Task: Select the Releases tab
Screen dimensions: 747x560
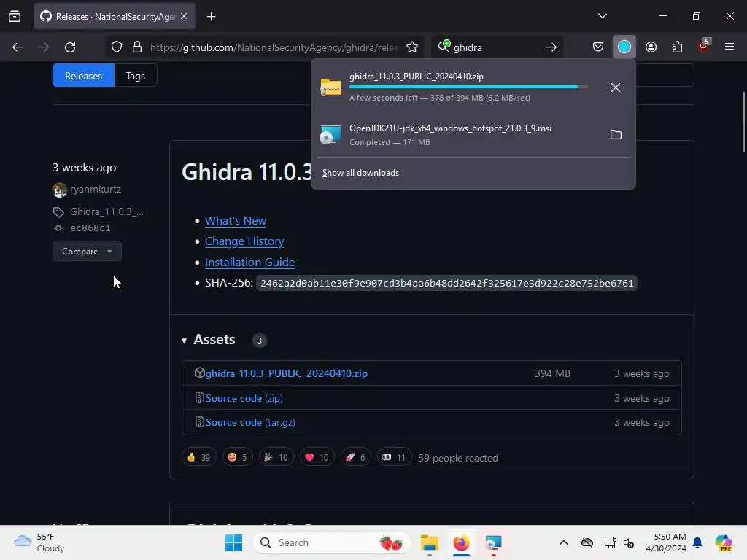Action: pyautogui.click(x=83, y=76)
